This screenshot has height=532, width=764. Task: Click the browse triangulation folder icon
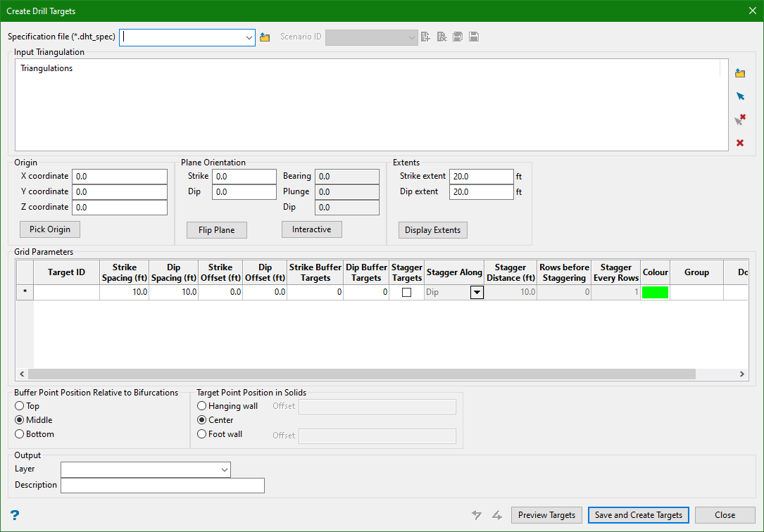(740, 73)
